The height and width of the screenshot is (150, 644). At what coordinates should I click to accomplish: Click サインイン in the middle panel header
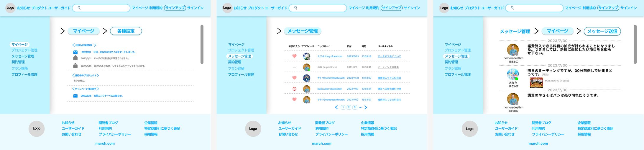click(412, 8)
